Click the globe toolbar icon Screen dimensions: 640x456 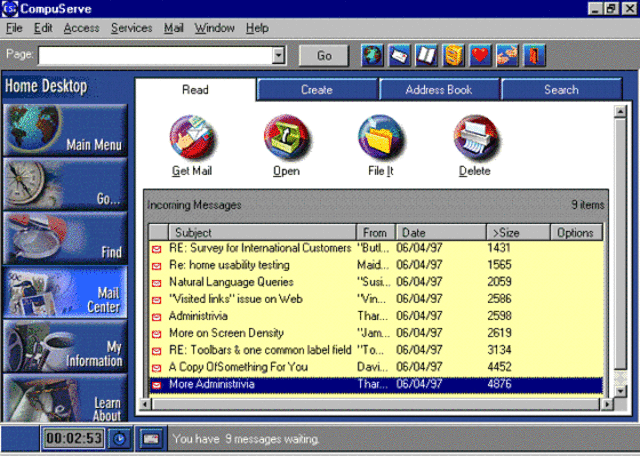pos(372,55)
